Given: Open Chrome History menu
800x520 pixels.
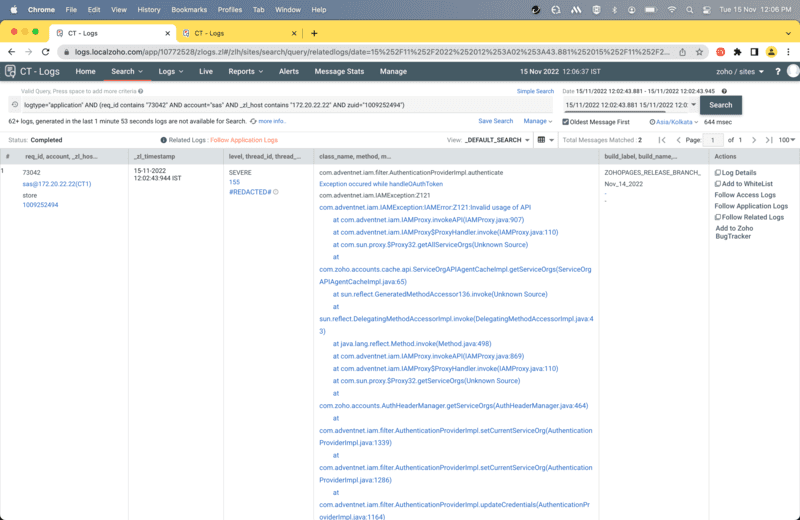Looking at the screenshot, I should (x=148, y=10).
